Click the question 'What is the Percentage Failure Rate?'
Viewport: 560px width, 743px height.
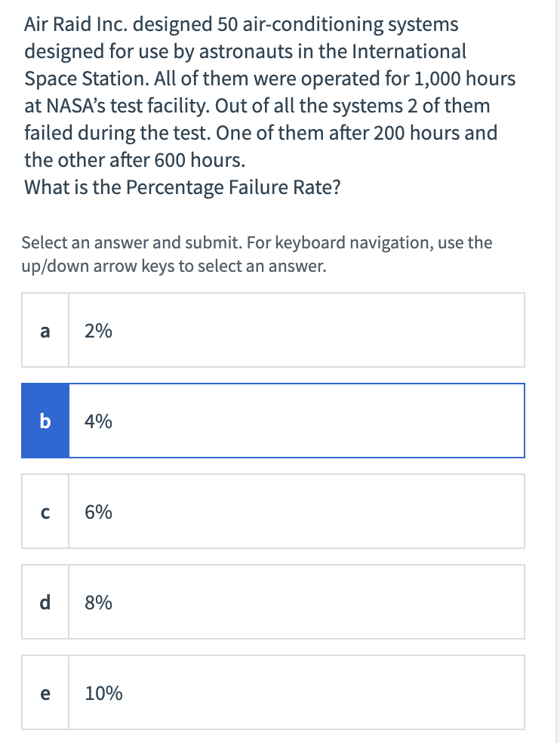(182, 187)
